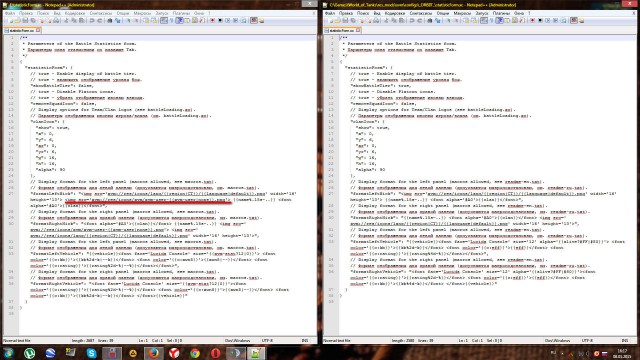Open Файл menu in left Notepad++ window

point(9,13)
